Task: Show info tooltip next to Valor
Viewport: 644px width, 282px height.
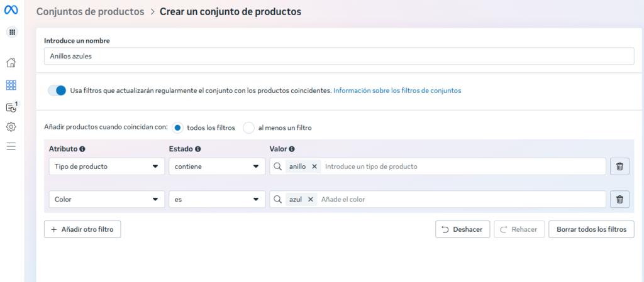Action: tap(292, 149)
